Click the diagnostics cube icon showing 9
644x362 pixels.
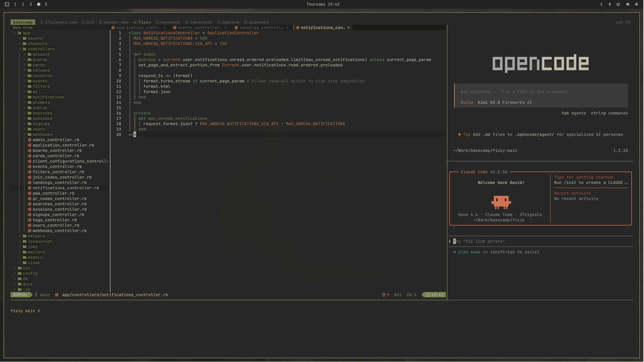pos(383,295)
